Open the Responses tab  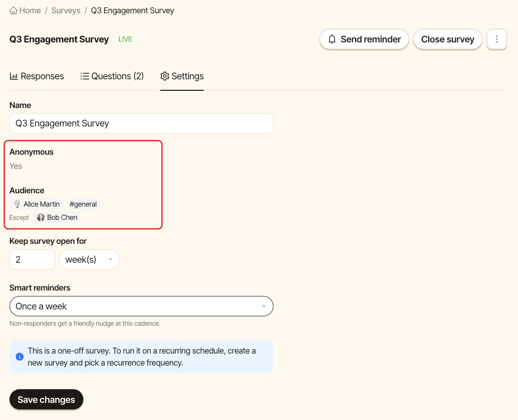coord(37,76)
